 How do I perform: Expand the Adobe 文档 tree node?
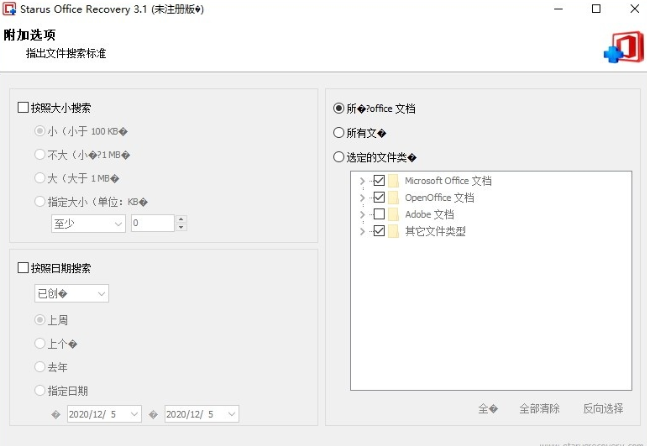[362, 214]
